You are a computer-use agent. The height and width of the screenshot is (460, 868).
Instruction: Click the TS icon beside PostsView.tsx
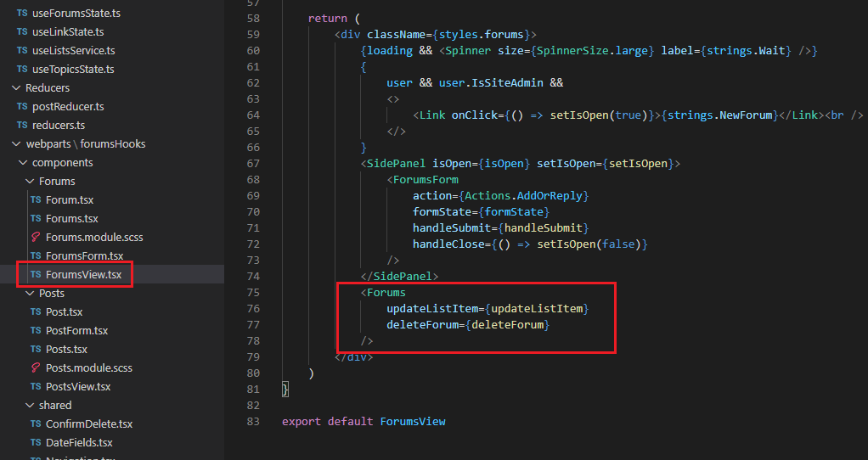pyautogui.click(x=36, y=387)
